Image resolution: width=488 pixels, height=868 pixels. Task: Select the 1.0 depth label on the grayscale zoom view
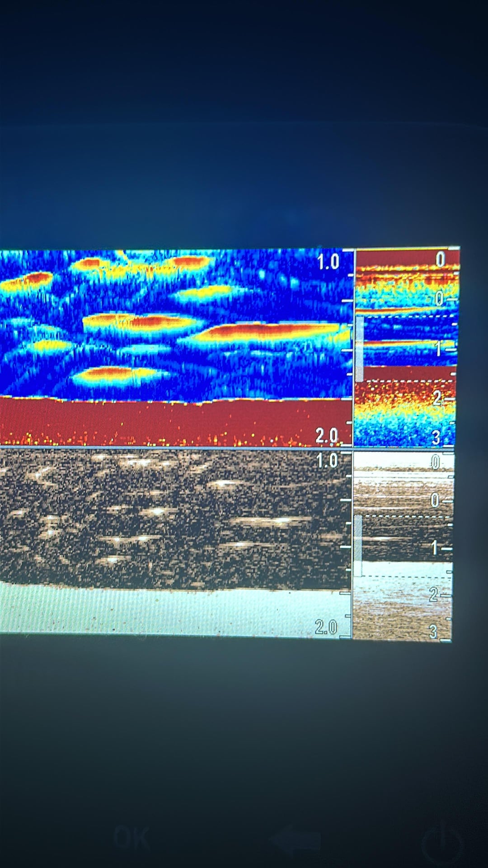pyautogui.click(x=327, y=461)
